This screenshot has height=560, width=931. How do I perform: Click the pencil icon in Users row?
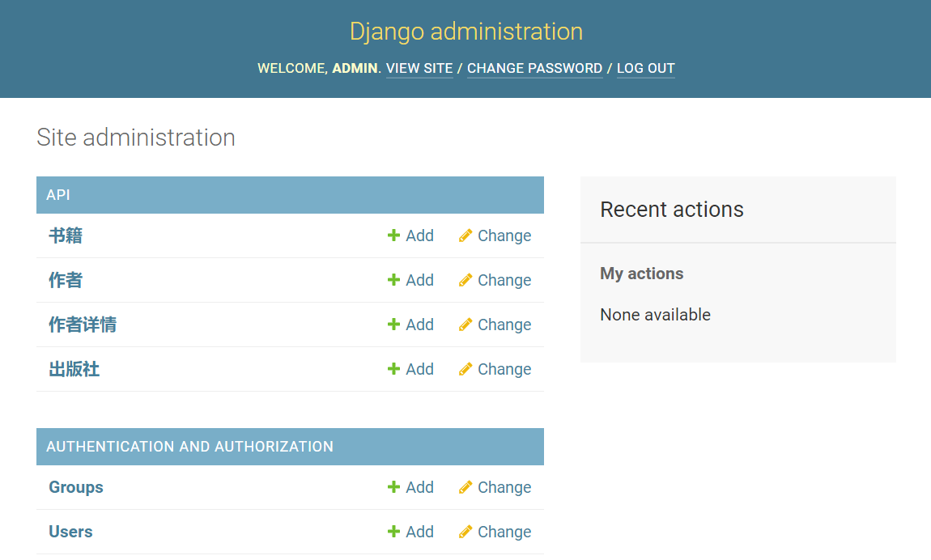click(x=465, y=532)
